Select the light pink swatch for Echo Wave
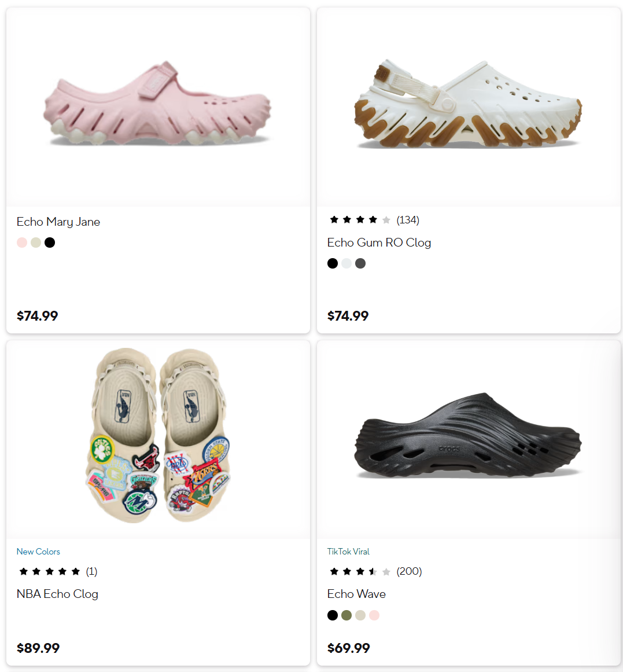623x672 pixels. [x=374, y=615]
